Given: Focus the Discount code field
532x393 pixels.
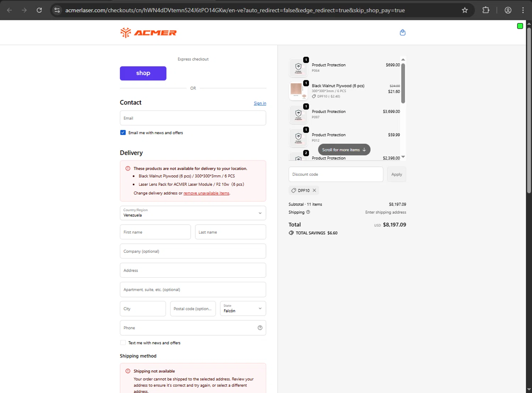Looking at the screenshot, I should point(336,174).
